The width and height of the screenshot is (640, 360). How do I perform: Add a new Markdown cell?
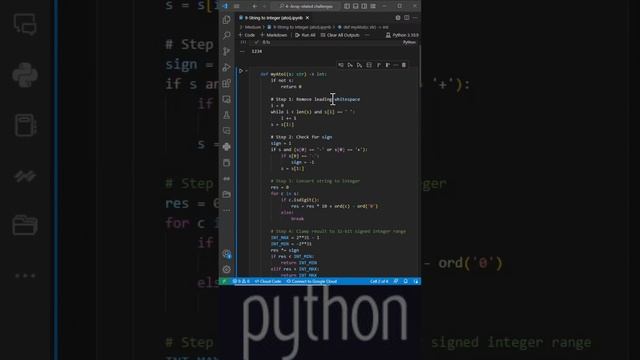[274, 35]
